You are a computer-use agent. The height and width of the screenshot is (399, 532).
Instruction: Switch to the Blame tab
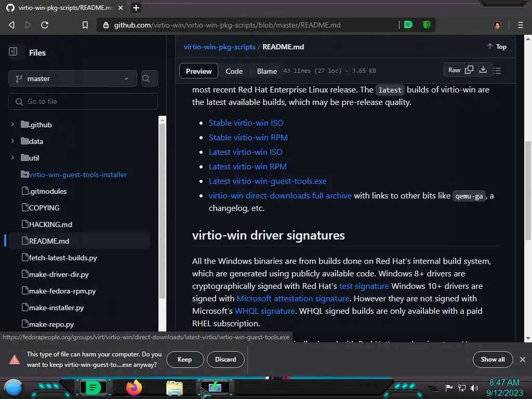pyautogui.click(x=267, y=71)
